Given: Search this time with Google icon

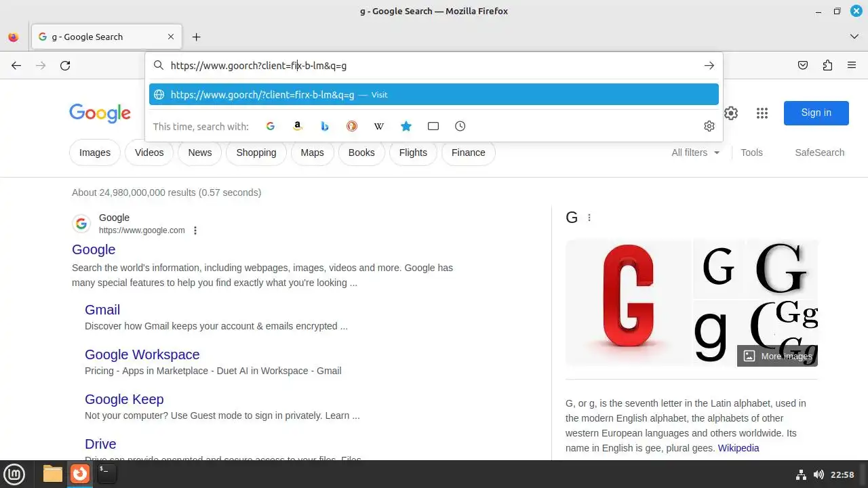Looking at the screenshot, I should (x=271, y=126).
